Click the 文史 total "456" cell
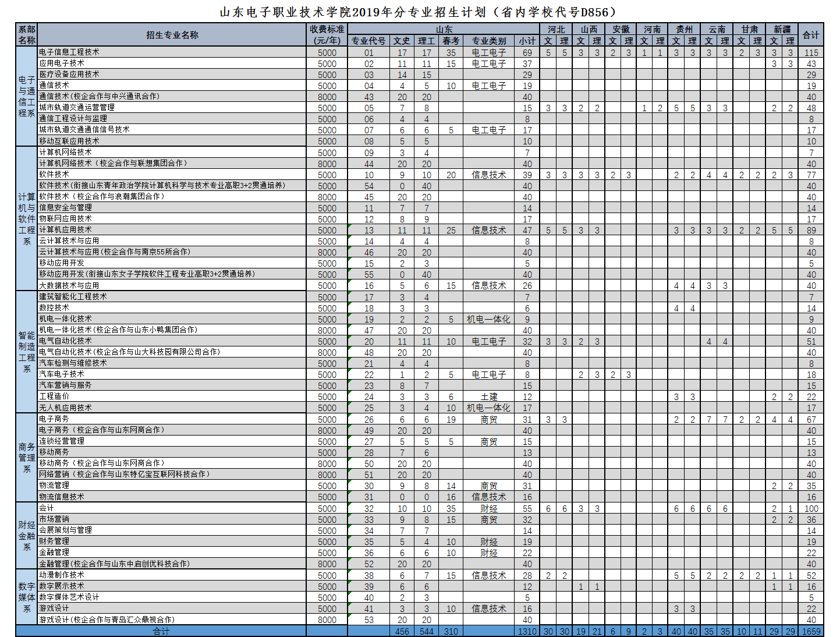840x637 pixels. (402, 631)
